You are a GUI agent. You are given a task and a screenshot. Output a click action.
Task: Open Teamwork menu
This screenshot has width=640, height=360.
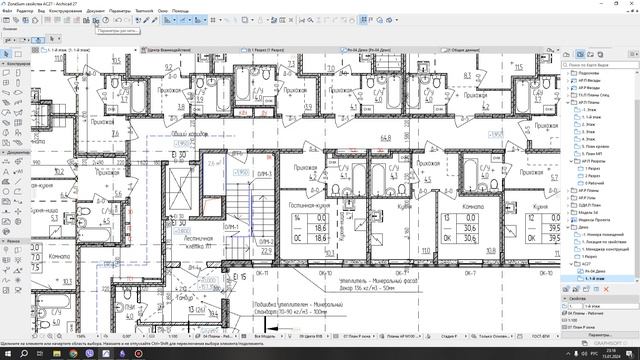(x=144, y=11)
